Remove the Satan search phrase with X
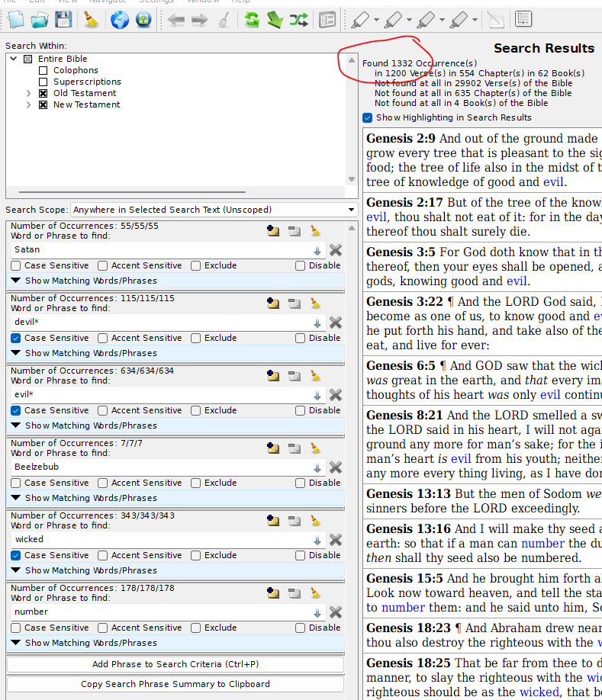This screenshot has width=602, height=700. [335, 250]
